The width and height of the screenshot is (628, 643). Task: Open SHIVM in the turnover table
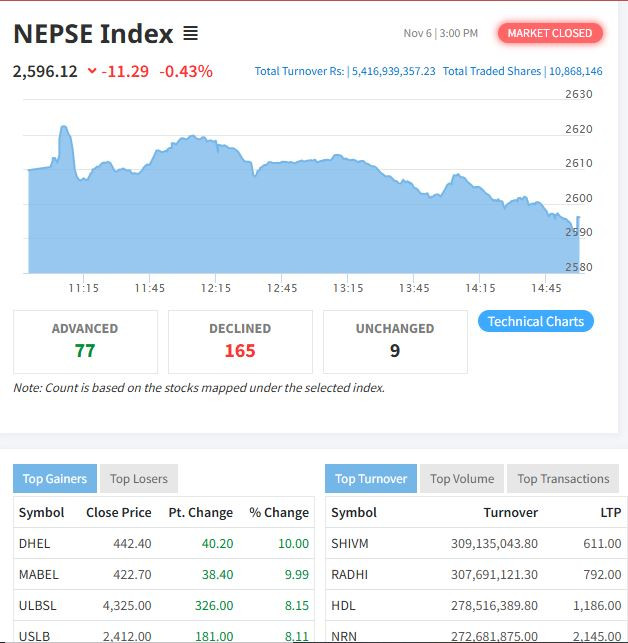(x=350, y=543)
